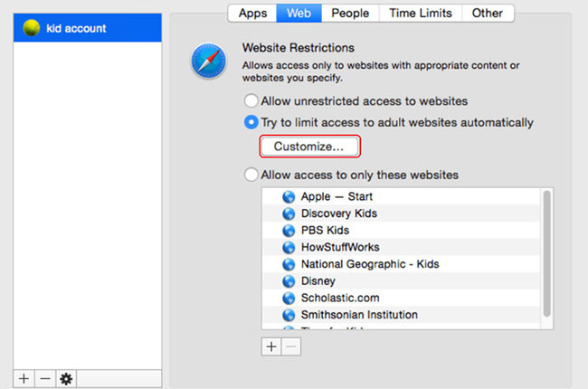Viewport: 588px width, 389px height.
Task: Click the add user plus icon
Action: tap(24, 378)
